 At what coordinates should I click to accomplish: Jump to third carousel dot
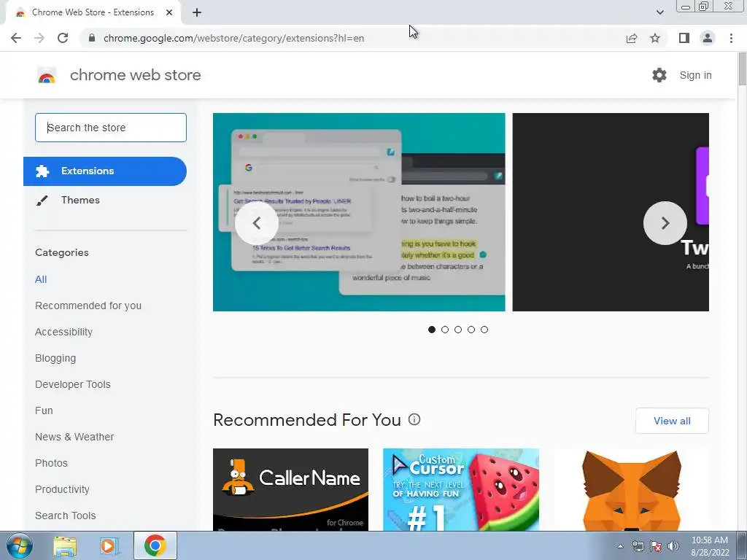pyautogui.click(x=458, y=330)
